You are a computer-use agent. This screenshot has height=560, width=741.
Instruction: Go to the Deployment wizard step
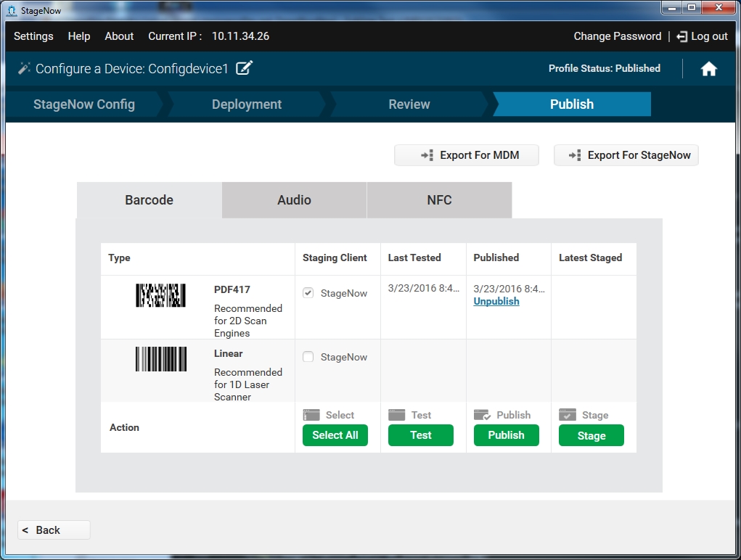point(247,104)
